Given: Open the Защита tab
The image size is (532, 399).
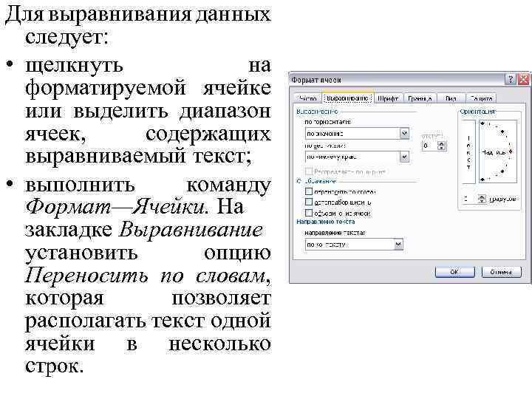Looking at the screenshot, I should (x=481, y=98).
